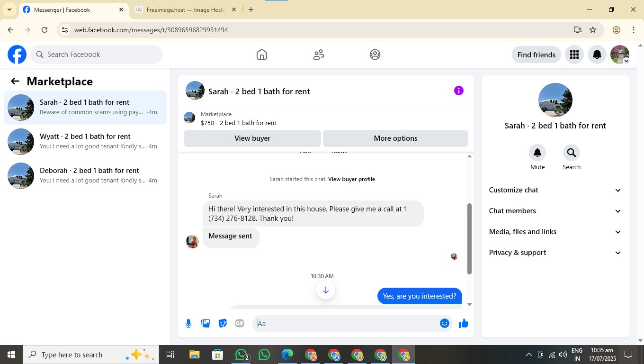Open the Chrome profile icon

617,30
